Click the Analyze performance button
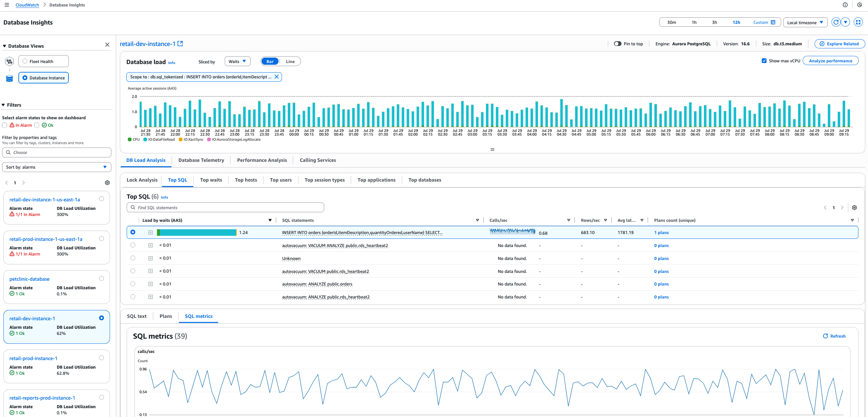 [831, 61]
